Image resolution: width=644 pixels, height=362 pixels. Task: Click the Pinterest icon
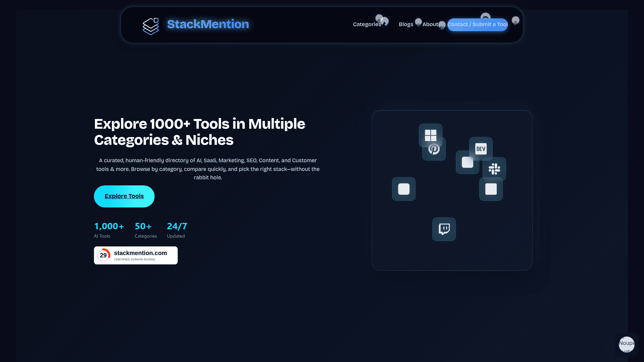pos(434,150)
